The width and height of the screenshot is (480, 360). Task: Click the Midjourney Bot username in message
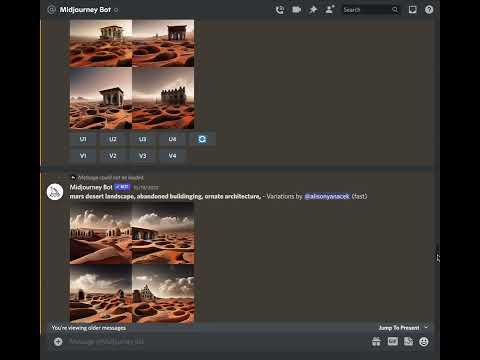[91, 187]
